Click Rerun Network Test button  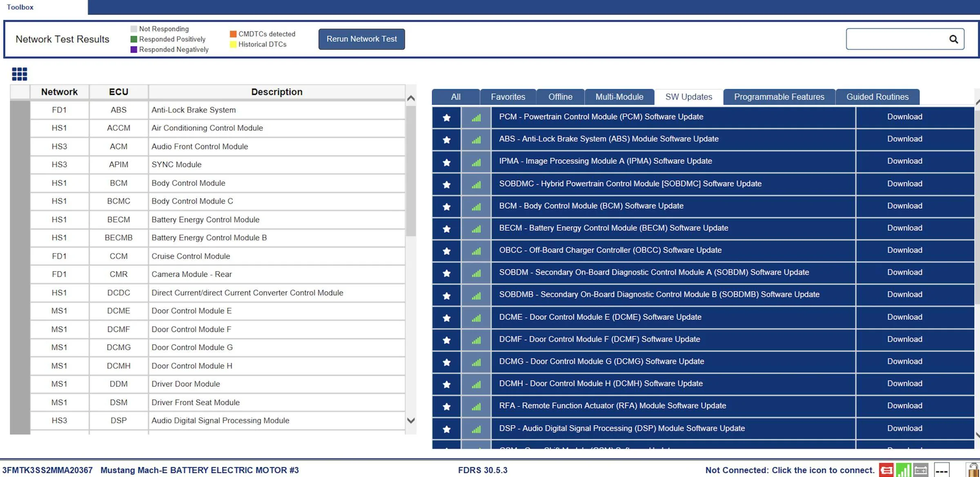(x=361, y=39)
